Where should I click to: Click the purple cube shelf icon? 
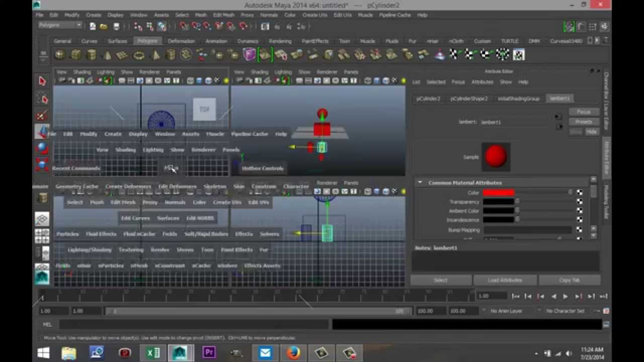[249, 55]
